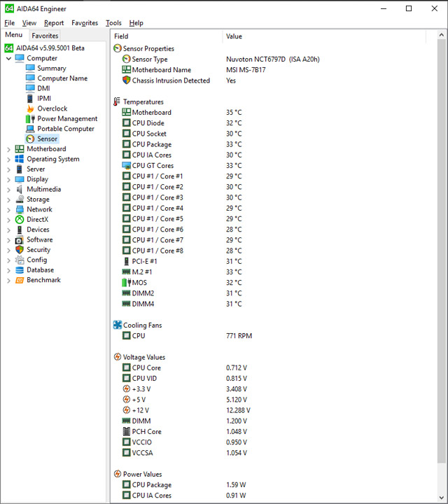Viewport: 448px width, 504px height.
Task: Click the Multimedia speaker icon
Action: (20, 189)
